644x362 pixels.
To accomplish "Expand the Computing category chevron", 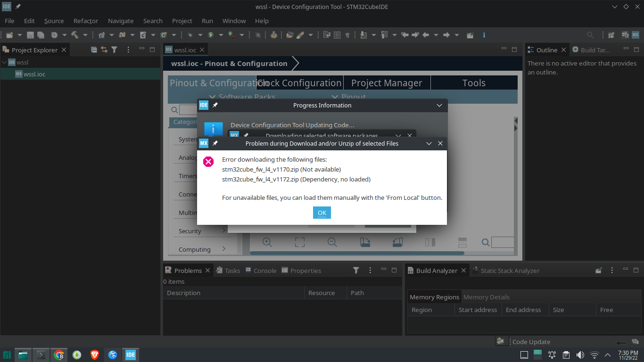I will 223,249.
